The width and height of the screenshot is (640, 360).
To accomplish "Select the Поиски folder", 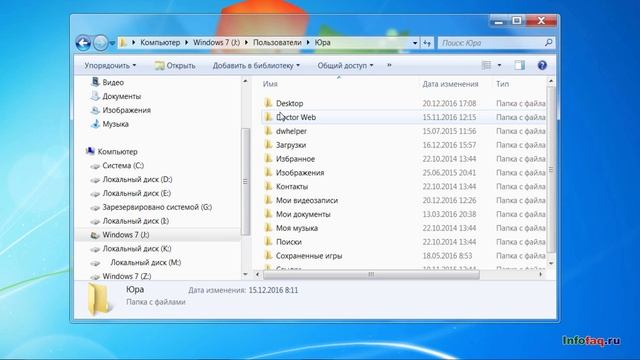I will pyautogui.click(x=289, y=242).
